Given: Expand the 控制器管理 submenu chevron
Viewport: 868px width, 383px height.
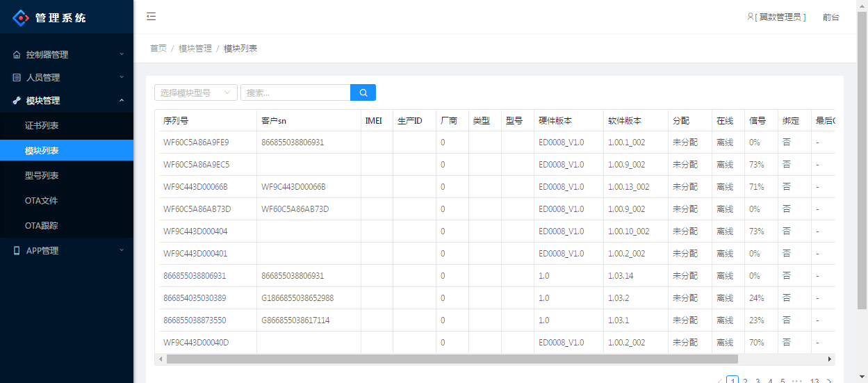Looking at the screenshot, I should 122,54.
